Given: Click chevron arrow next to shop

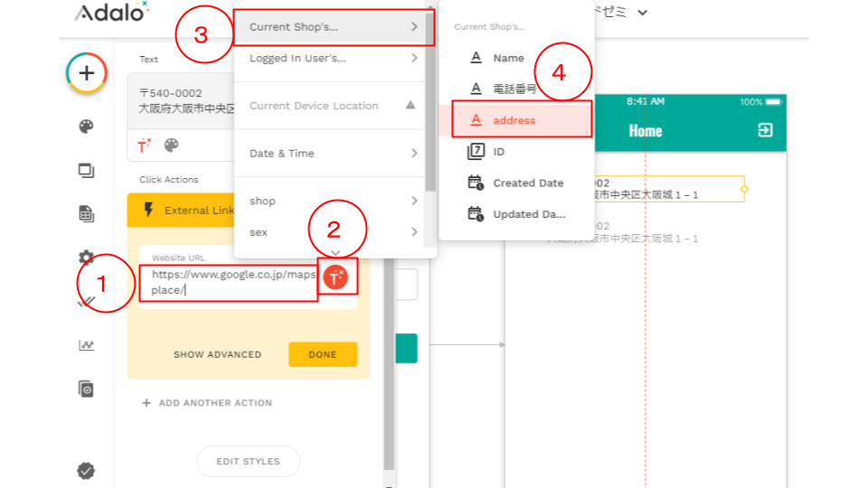Looking at the screenshot, I should click(x=414, y=201).
